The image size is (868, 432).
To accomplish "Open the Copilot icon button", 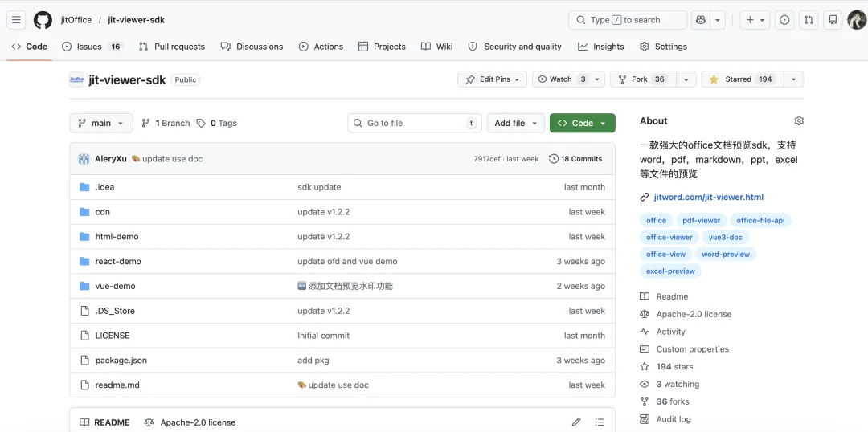I will coord(701,20).
